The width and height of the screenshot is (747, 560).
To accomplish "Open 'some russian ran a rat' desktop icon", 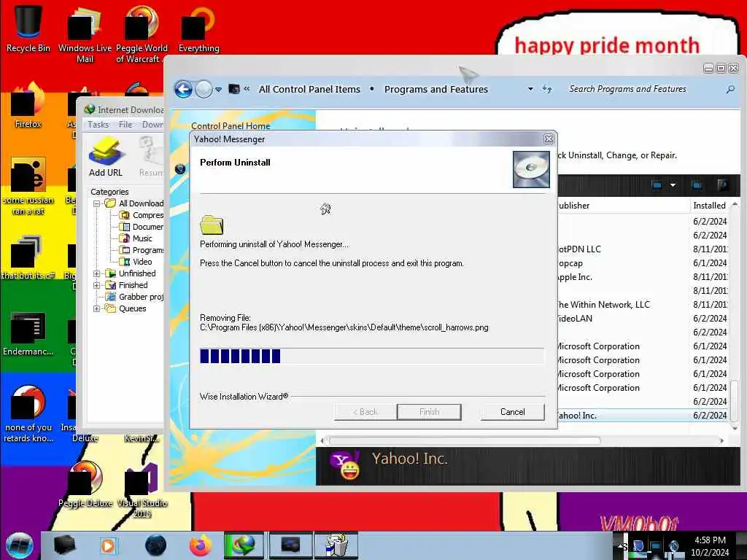I will (28, 186).
